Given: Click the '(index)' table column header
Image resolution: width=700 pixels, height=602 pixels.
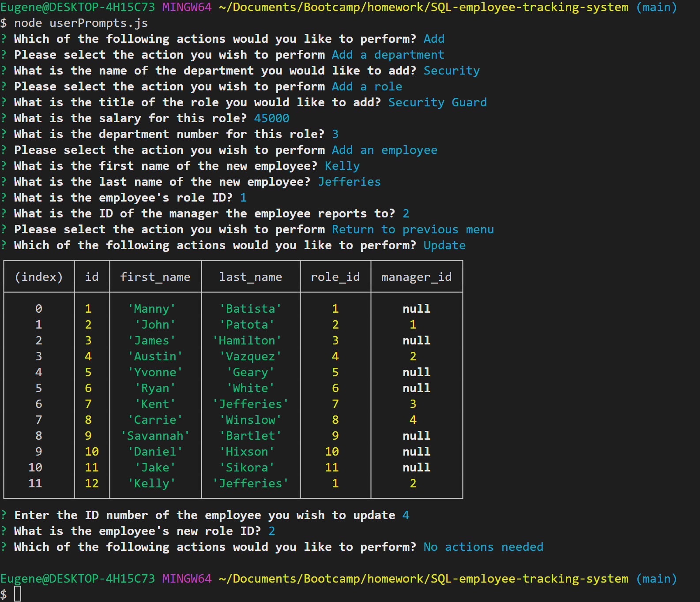Looking at the screenshot, I should pyautogui.click(x=39, y=277).
